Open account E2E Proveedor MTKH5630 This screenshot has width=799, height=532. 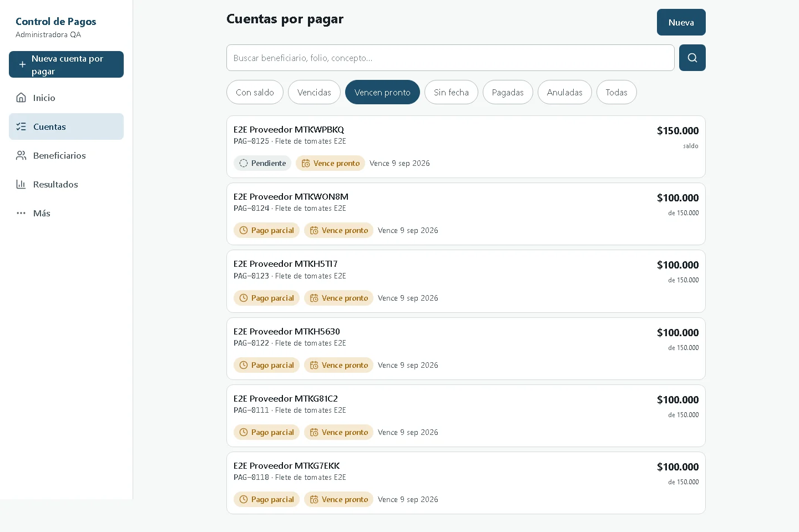466,349
